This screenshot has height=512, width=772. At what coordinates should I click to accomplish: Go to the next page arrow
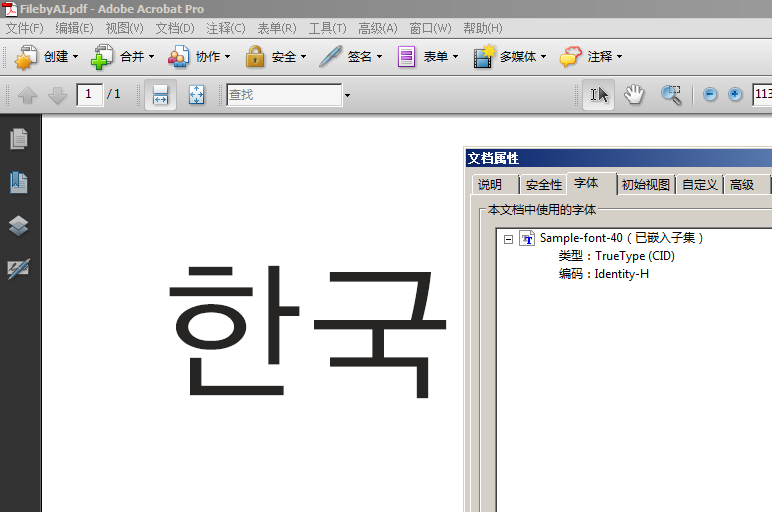click(58, 95)
